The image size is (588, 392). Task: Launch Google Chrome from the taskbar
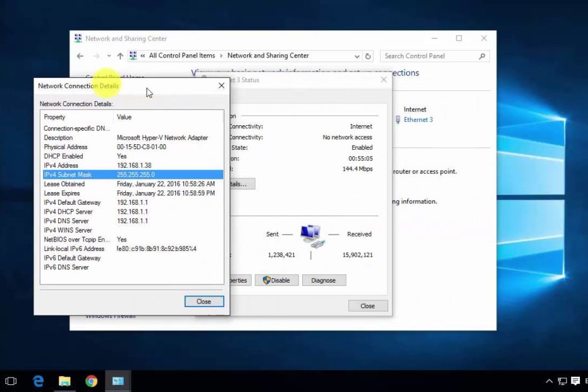pyautogui.click(x=91, y=381)
